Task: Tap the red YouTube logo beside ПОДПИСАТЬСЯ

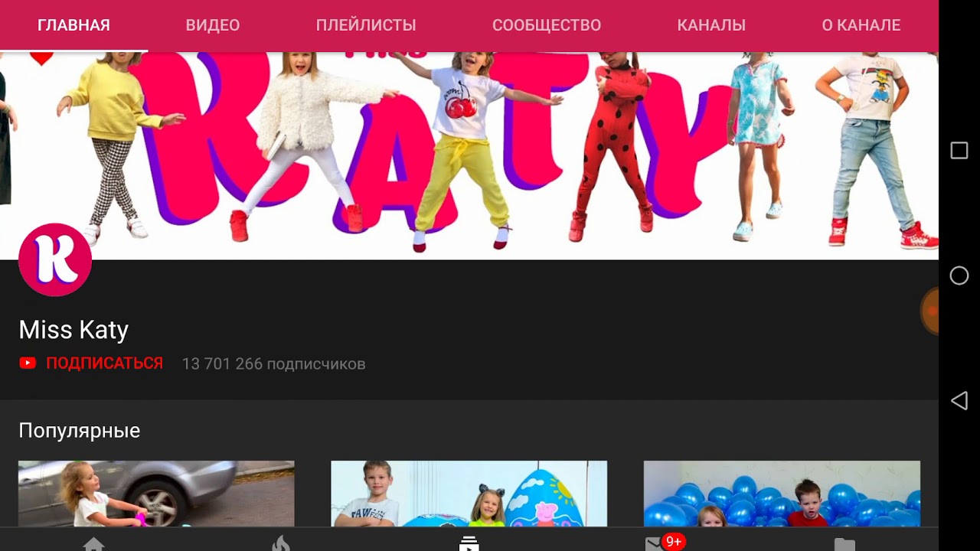Action: pyautogui.click(x=28, y=364)
